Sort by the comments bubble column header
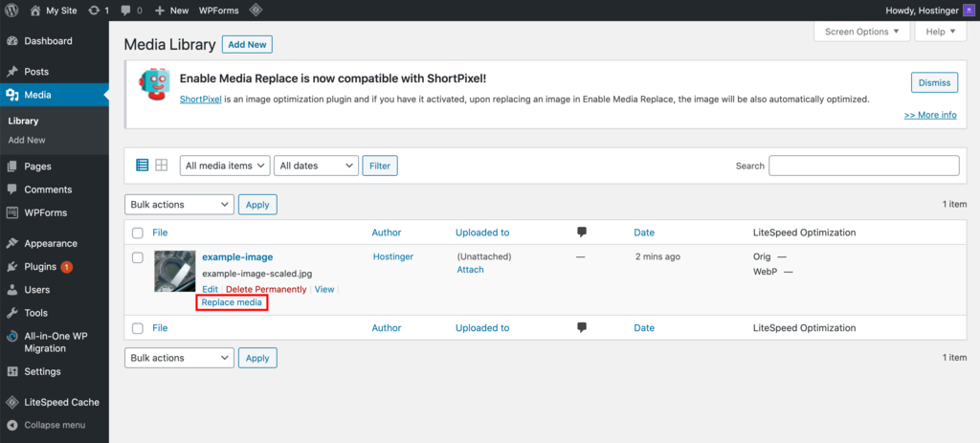Screen dimensions: 980x443 coord(582,233)
